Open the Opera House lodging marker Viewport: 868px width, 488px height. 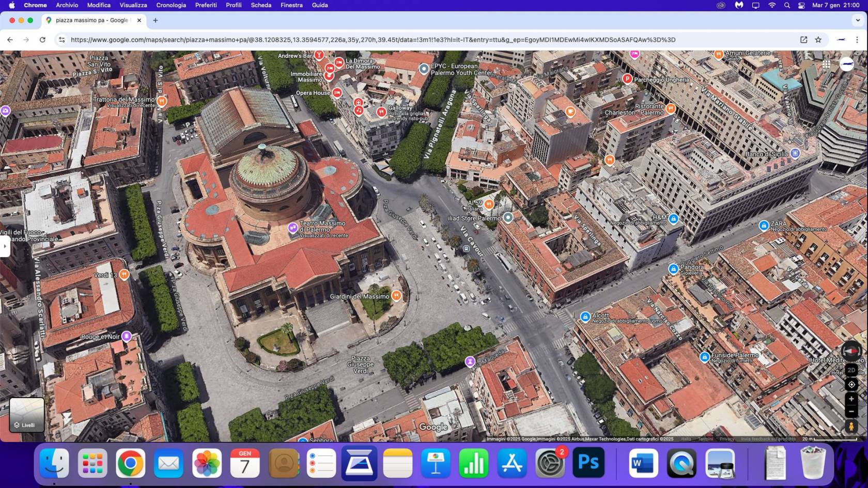[x=337, y=93]
